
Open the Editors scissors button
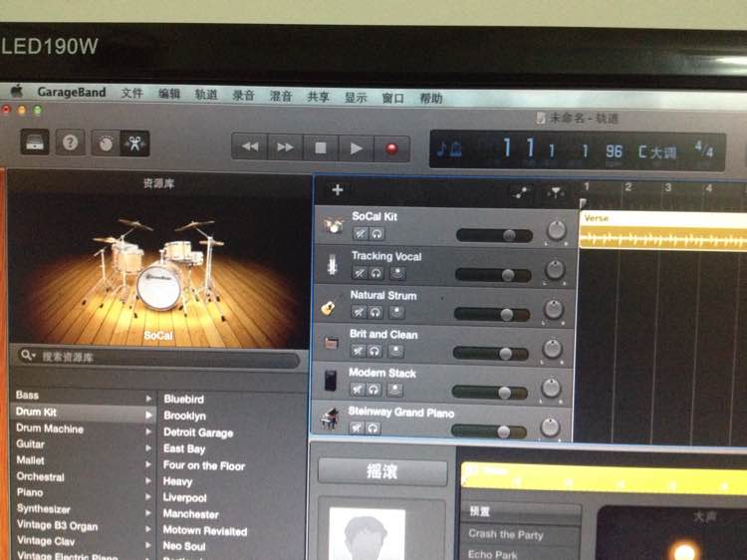tap(134, 143)
